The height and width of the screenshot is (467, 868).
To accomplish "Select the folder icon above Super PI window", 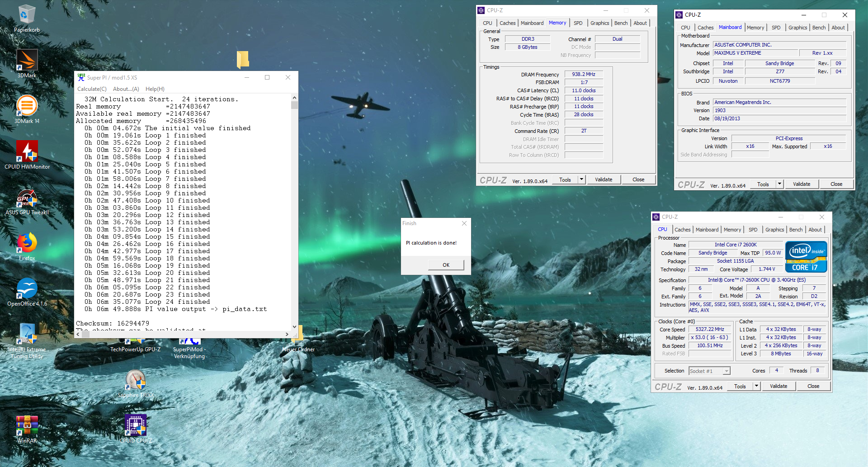I will coord(243,59).
